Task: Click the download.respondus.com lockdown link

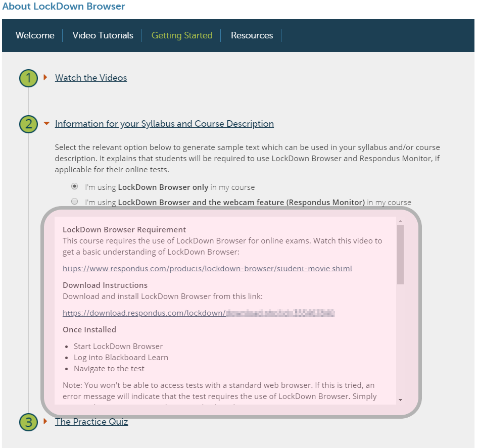Action: [x=199, y=313]
